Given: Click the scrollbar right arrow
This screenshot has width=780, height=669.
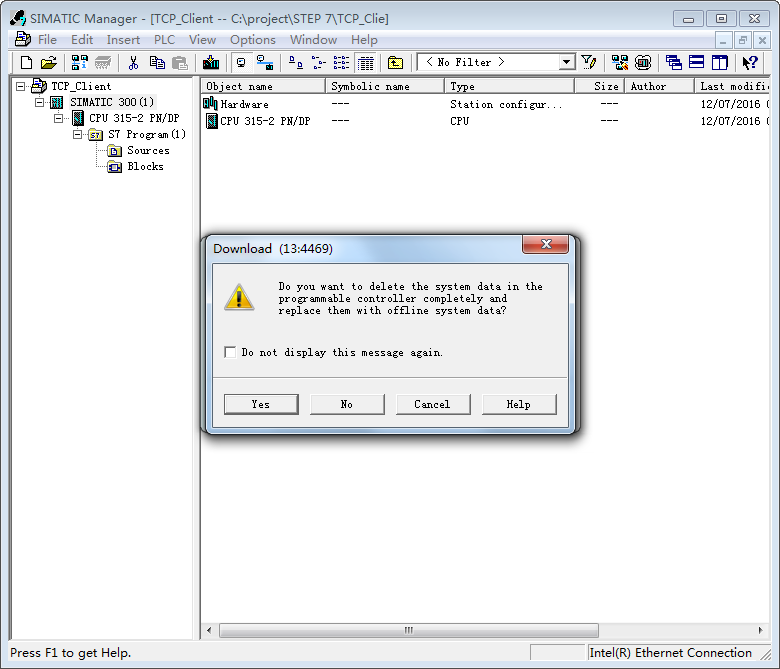Looking at the screenshot, I should click(x=760, y=630).
